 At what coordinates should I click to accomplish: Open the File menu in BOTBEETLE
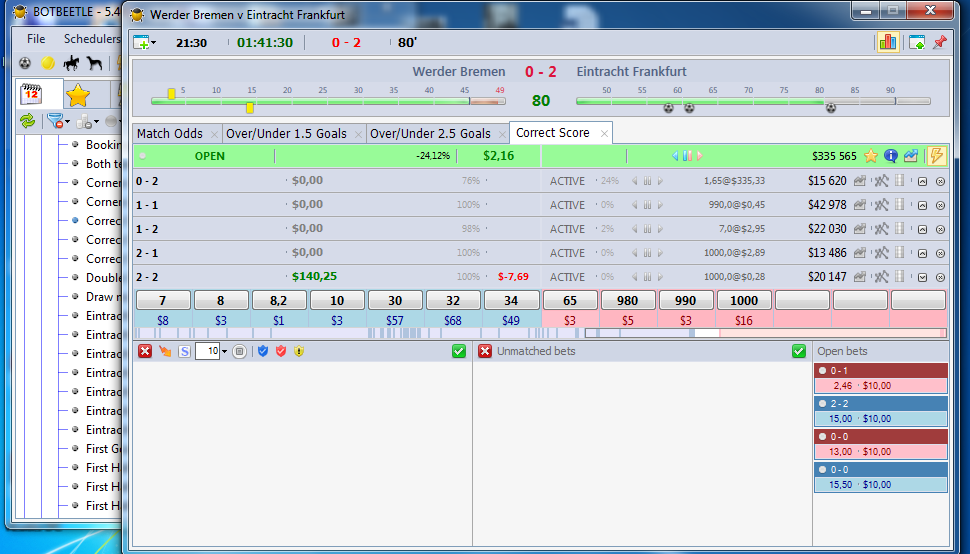36,38
